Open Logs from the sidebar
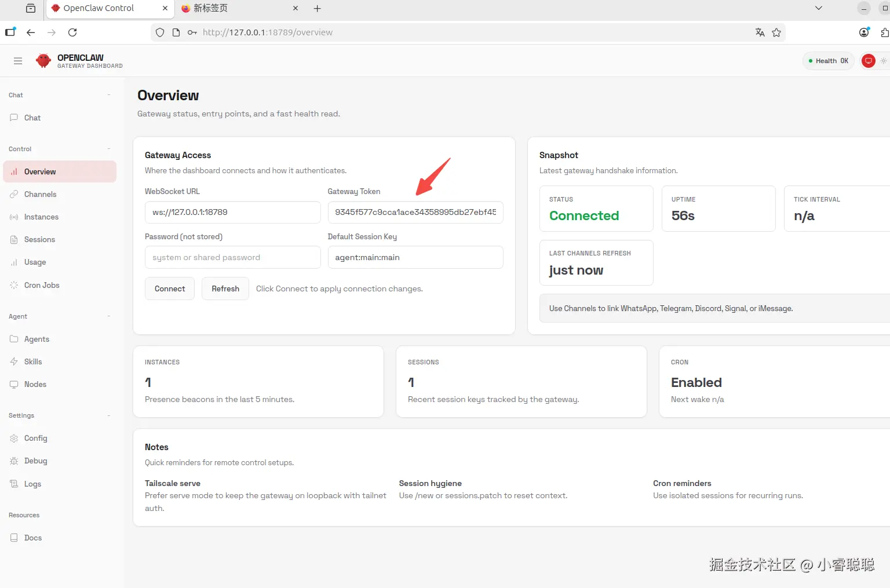 [x=60, y=484]
